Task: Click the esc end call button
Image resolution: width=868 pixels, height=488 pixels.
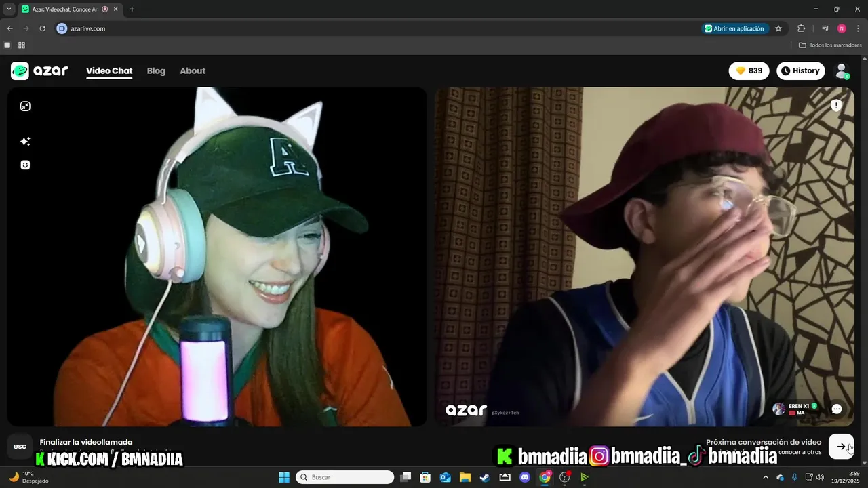Action: (20, 446)
